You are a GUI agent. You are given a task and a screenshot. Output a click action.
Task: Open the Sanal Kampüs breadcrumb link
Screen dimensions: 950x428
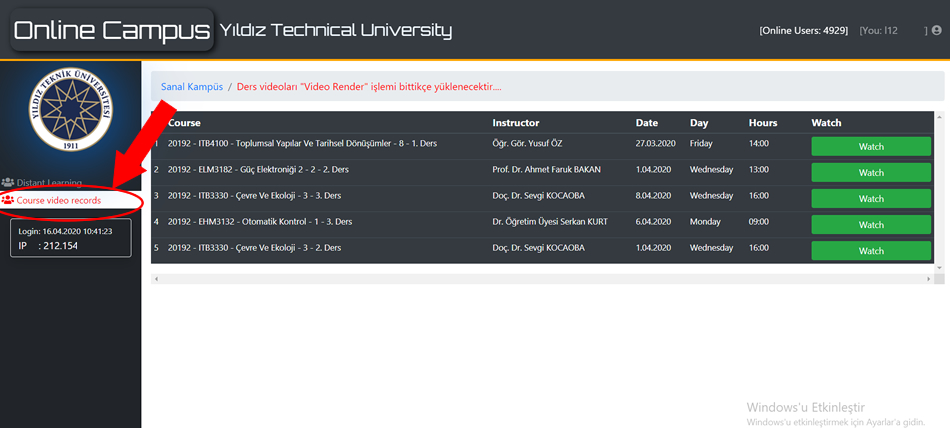point(191,87)
